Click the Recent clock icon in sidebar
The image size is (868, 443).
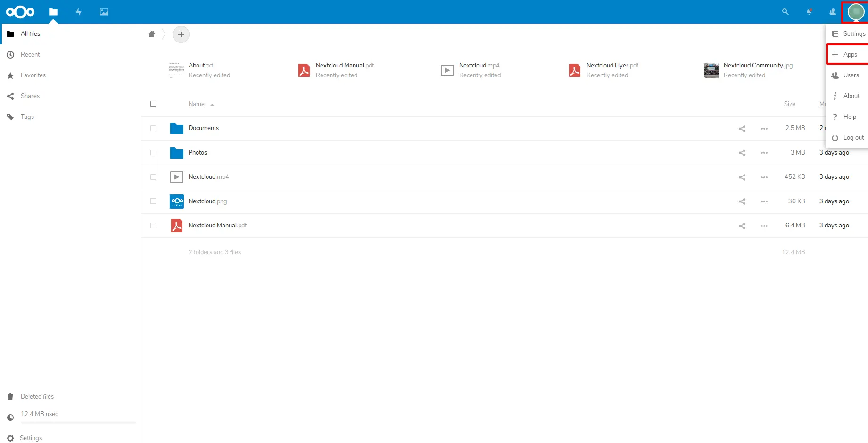[x=10, y=55]
